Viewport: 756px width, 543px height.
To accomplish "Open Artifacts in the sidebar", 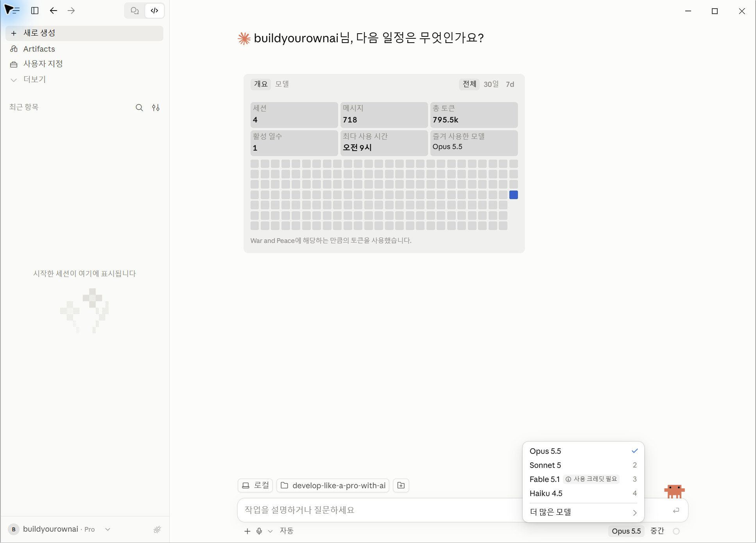I will click(x=84, y=49).
